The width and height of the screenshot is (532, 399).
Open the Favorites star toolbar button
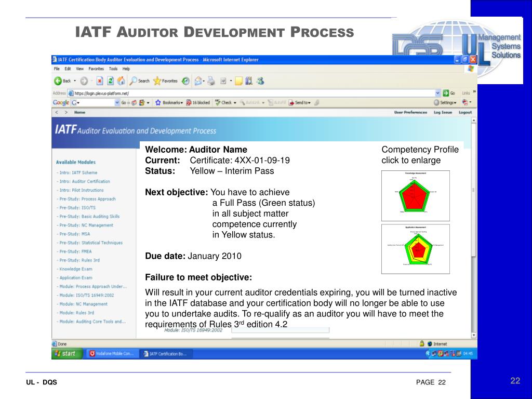(x=165, y=81)
